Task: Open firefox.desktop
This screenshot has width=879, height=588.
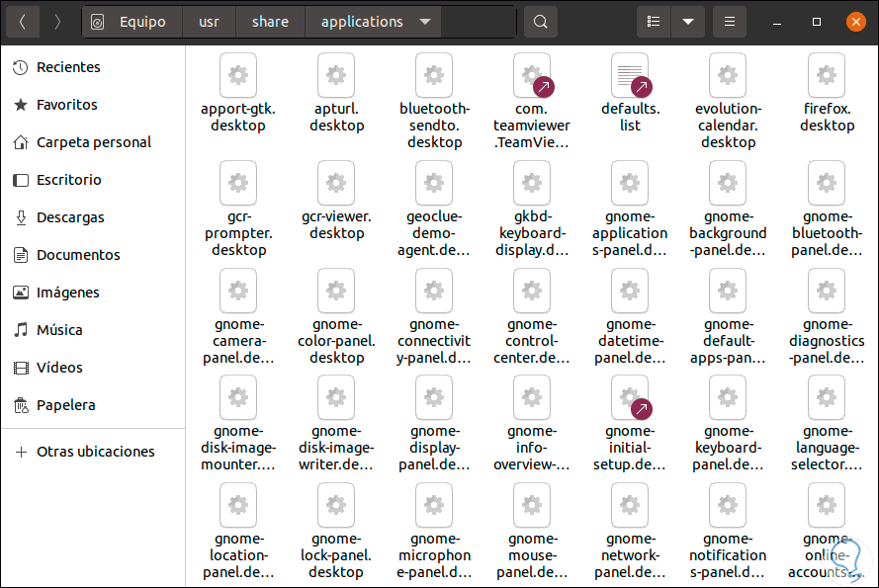Action: [826, 75]
